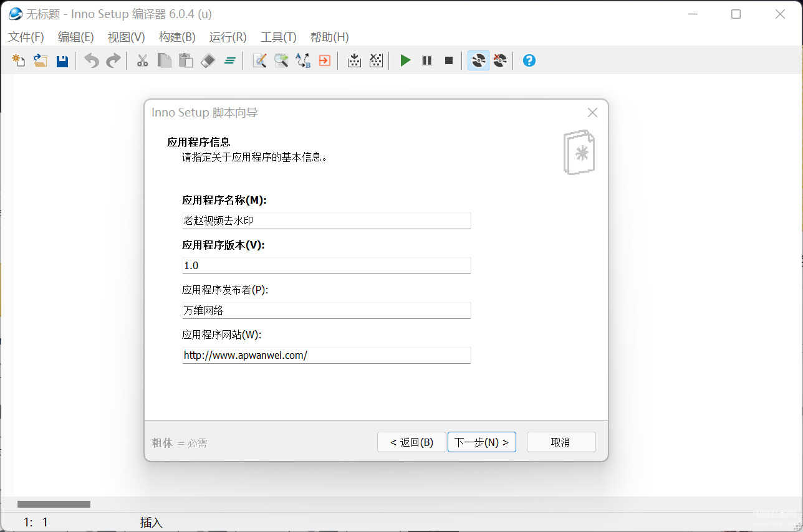Click the < 返回(B) button
This screenshot has width=803, height=532.
(x=411, y=442)
